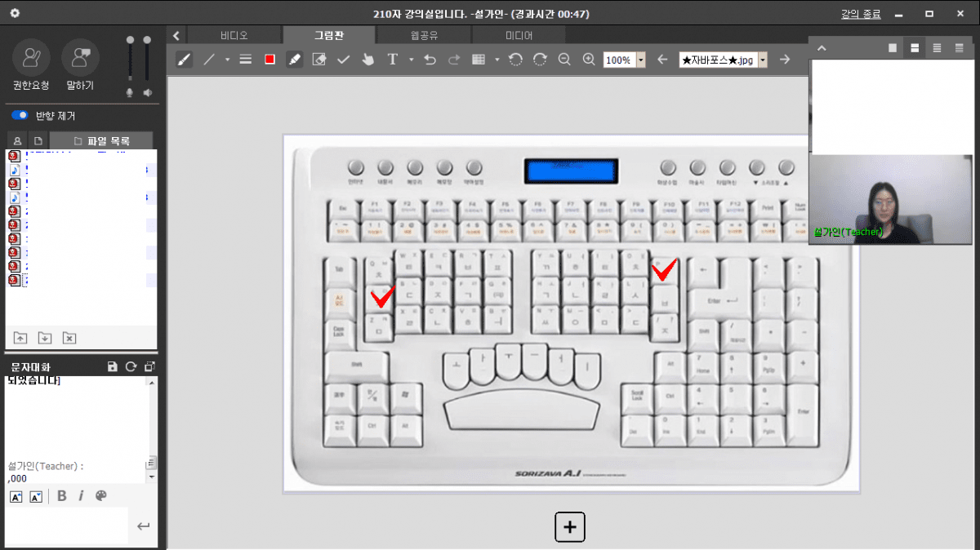
Task: Save the chat conversation
Action: click(113, 367)
